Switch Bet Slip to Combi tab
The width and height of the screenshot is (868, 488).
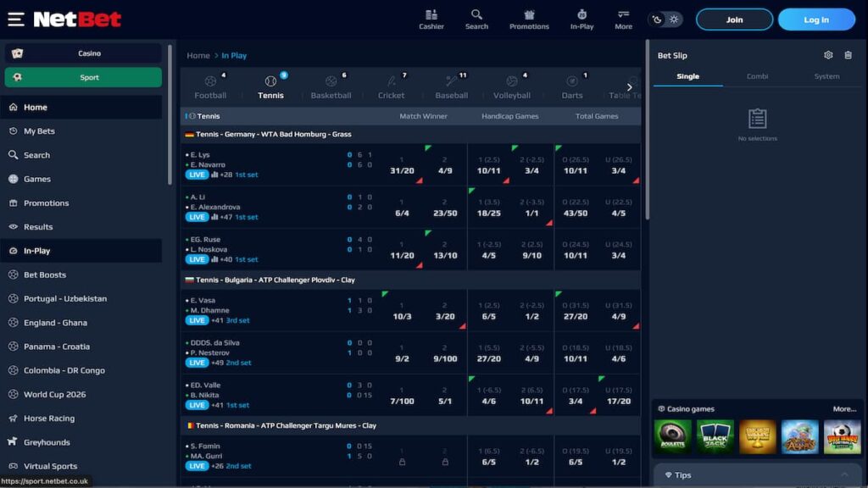coord(757,76)
